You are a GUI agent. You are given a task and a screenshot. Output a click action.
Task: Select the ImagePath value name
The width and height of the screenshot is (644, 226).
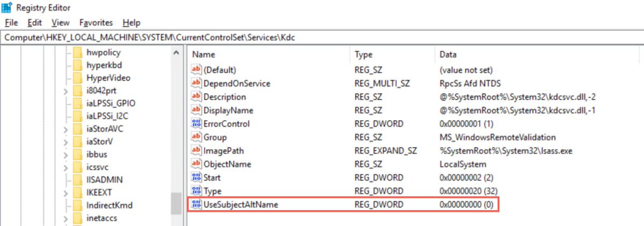click(223, 151)
